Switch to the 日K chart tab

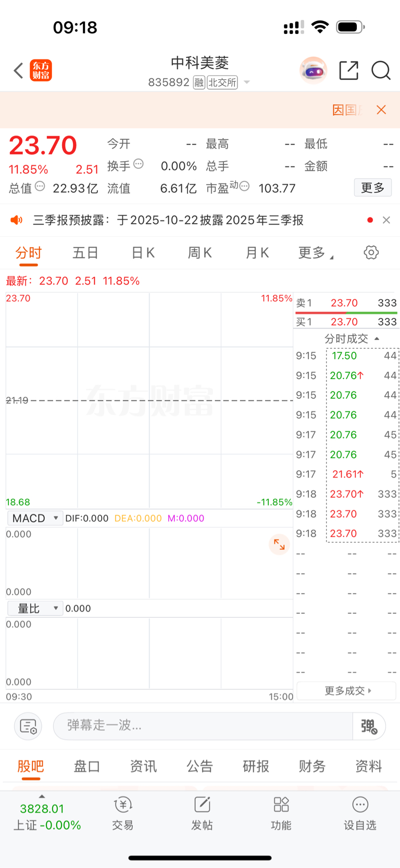coord(143,253)
